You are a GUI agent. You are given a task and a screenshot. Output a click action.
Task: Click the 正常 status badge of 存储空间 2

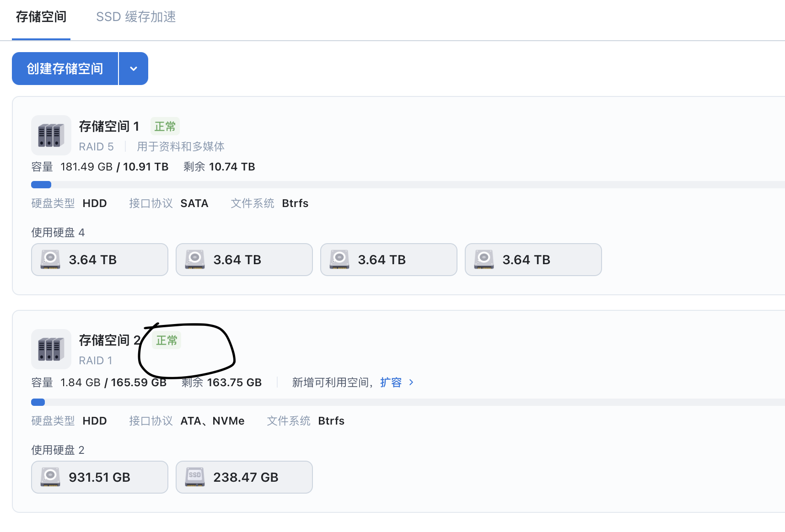(167, 340)
